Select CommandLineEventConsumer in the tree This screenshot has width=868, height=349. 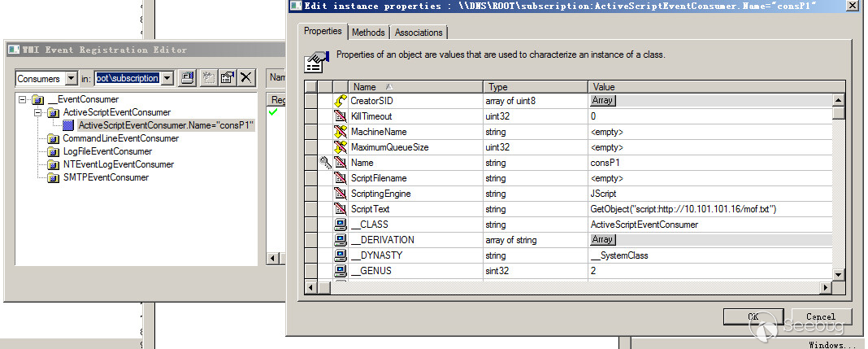120,138
